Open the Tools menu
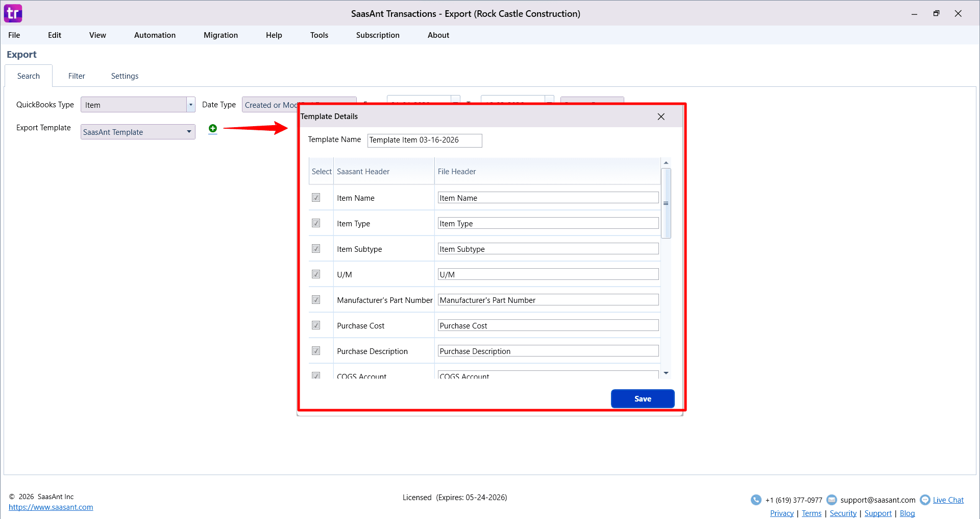The image size is (980, 519). (x=319, y=35)
